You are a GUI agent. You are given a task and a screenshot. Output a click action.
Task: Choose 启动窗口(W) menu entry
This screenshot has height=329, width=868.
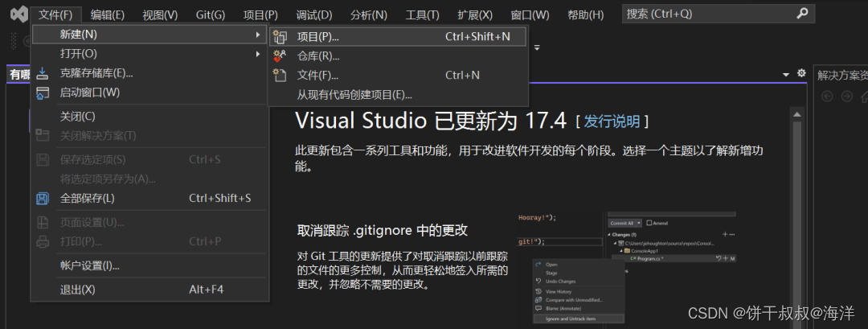149,93
